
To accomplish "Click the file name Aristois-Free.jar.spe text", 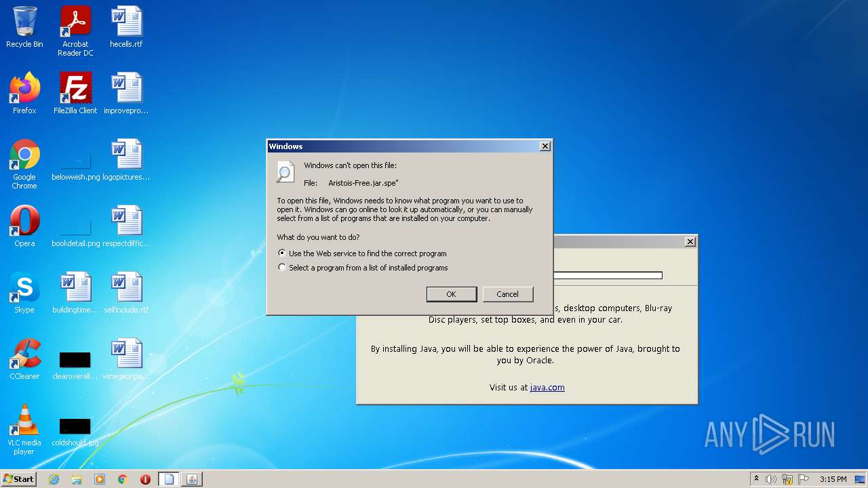I will pyautogui.click(x=363, y=183).
